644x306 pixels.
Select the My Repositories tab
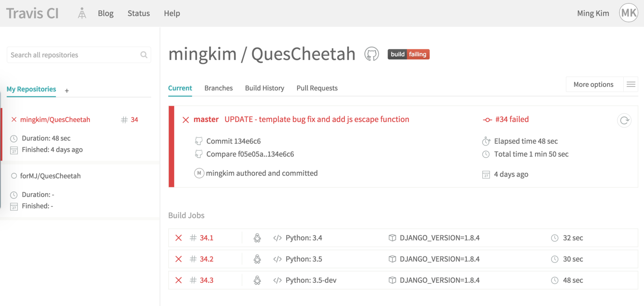[31, 89]
